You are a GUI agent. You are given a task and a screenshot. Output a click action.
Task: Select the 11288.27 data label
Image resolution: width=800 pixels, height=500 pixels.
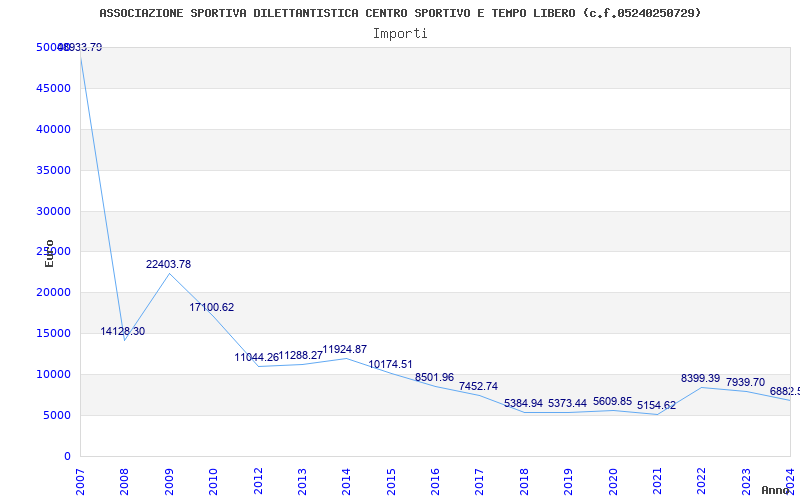click(301, 355)
